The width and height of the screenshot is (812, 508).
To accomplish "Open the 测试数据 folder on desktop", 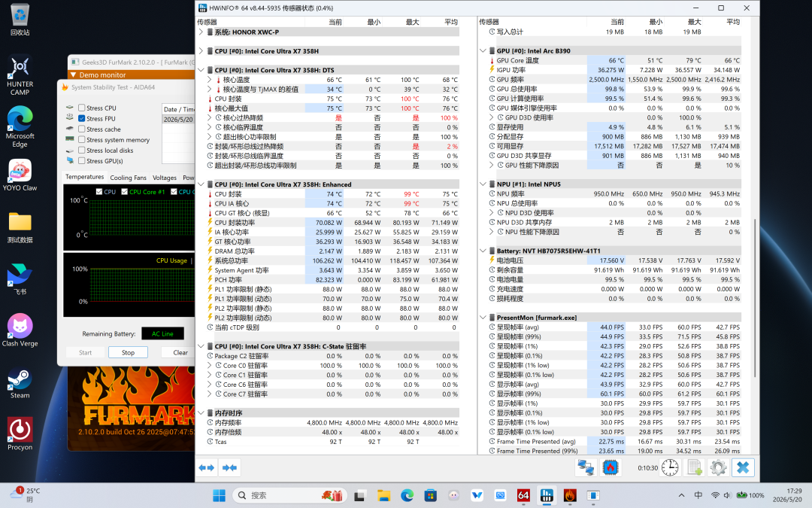I will click(20, 227).
